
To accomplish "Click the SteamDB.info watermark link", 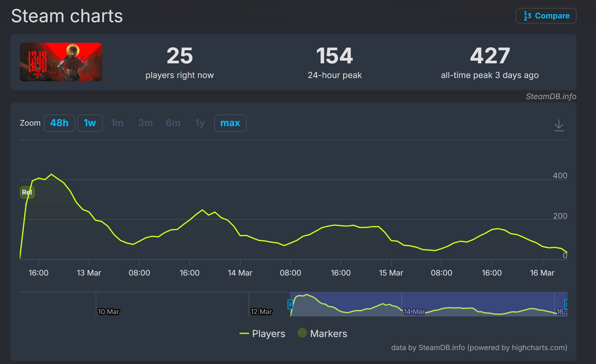I will pos(551,96).
